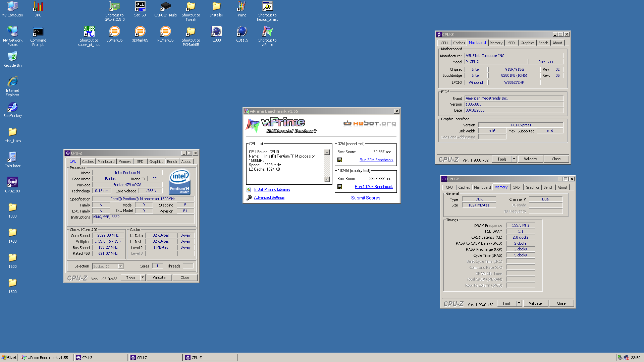
Task: Open the Installer folder icon
Action: tap(216, 9)
